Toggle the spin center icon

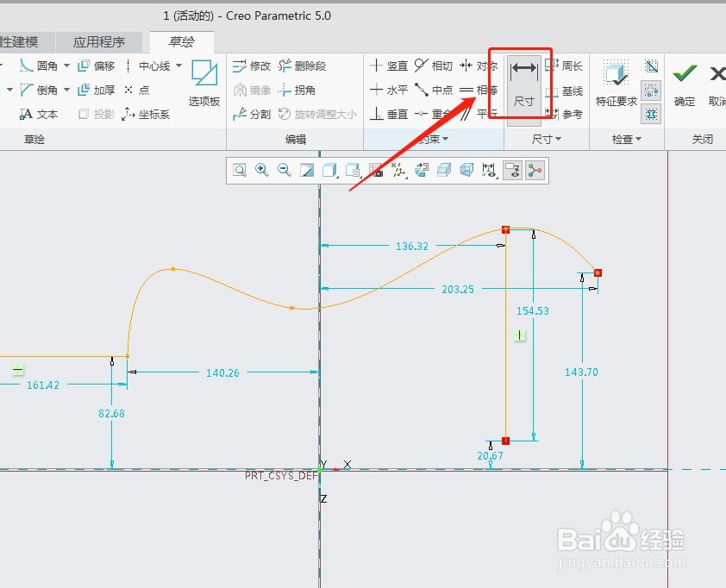[x=535, y=171]
